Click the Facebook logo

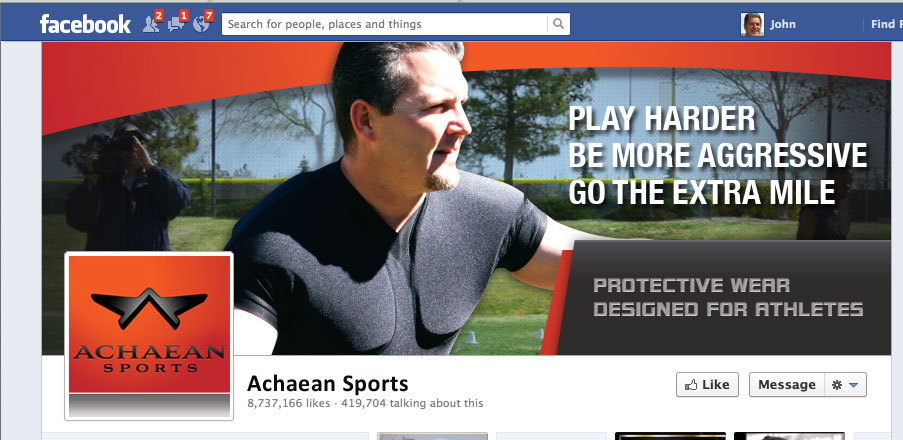(x=85, y=24)
